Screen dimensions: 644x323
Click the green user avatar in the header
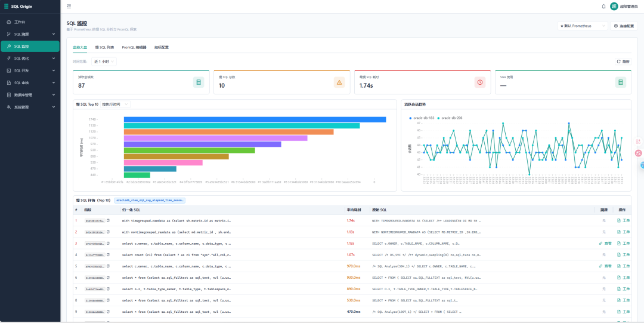pyautogui.click(x=614, y=6)
